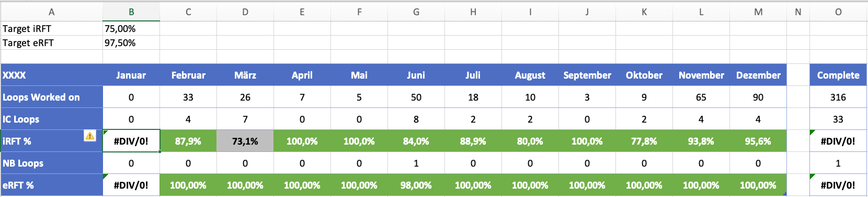Select the Target iRFT label cell
This screenshot has height=197, width=868.
(x=52, y=29)
